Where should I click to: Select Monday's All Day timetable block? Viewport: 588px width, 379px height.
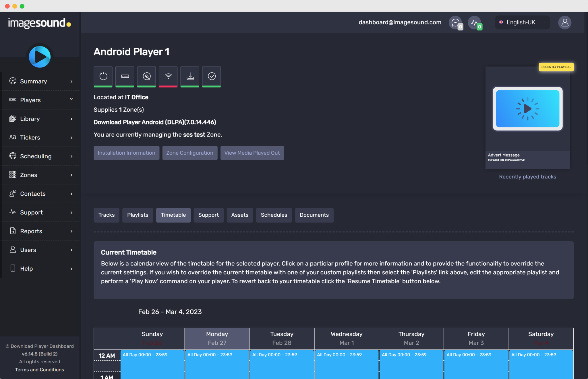[x=217, y=364]
